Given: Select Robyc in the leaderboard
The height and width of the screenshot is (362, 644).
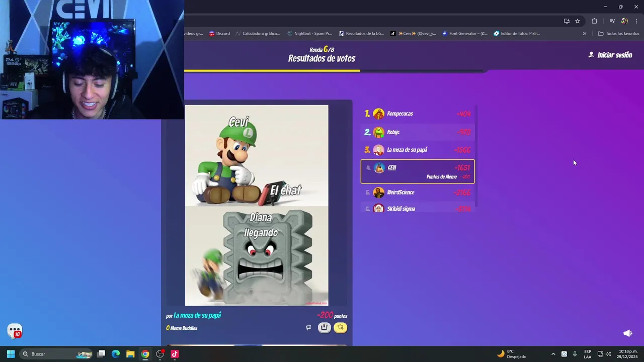Looking at the screenshot, I should pos(418,132).
